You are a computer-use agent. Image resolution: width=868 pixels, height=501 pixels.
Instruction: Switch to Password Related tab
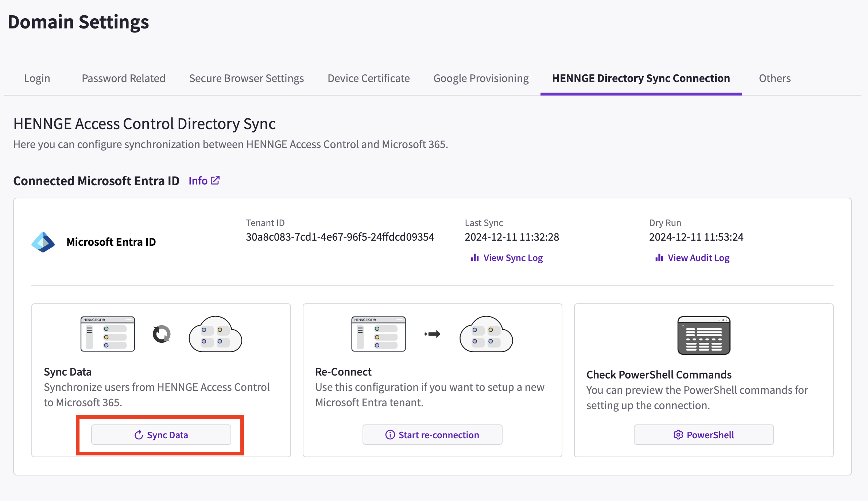tap(123, 78)
